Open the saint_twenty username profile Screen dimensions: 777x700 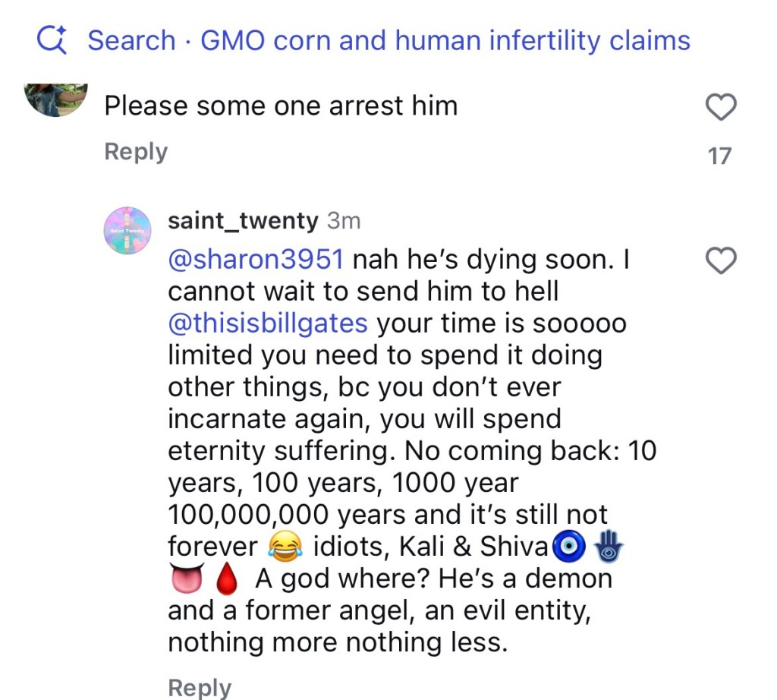(x=243, y=221)
